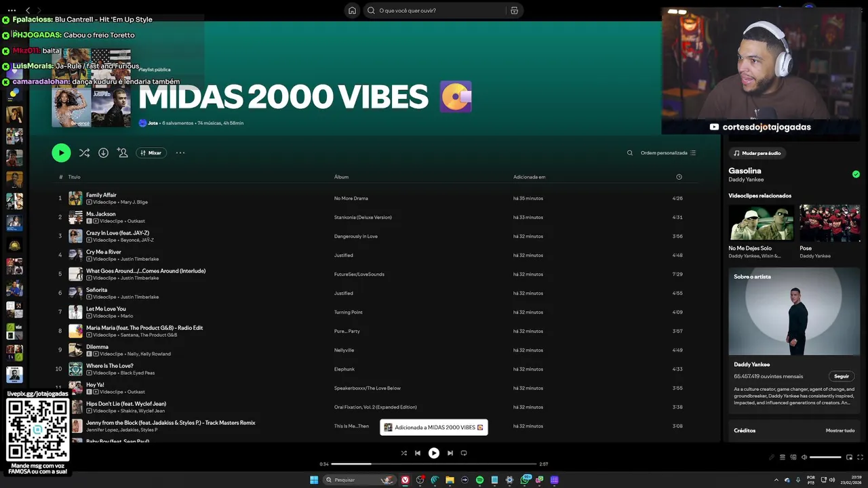Open more options for the playlist
This screenshot has width=868, height=488.
[x=180, y=152]
